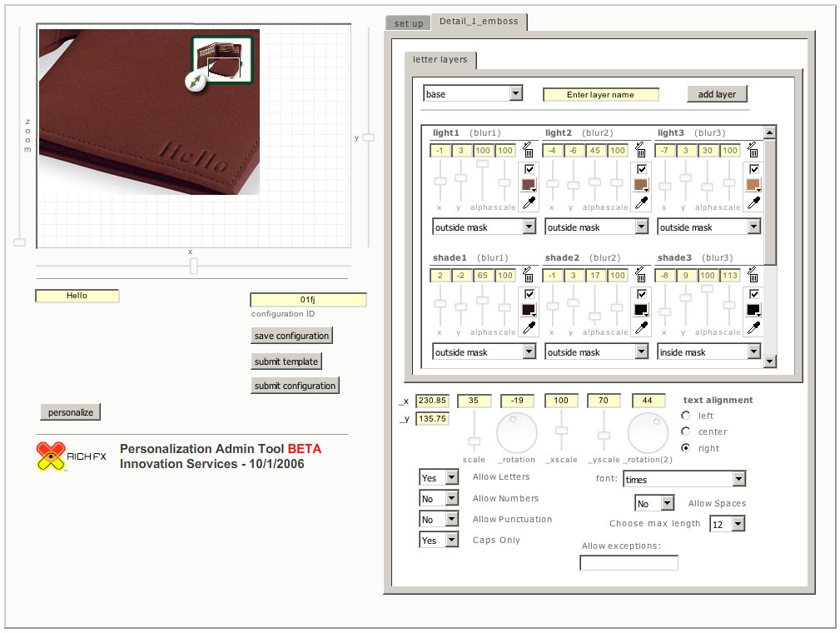The width and height of the screenshot is (840, 633).
Task: Click the layers list scroll up arrow
Action: pos(770,132)
